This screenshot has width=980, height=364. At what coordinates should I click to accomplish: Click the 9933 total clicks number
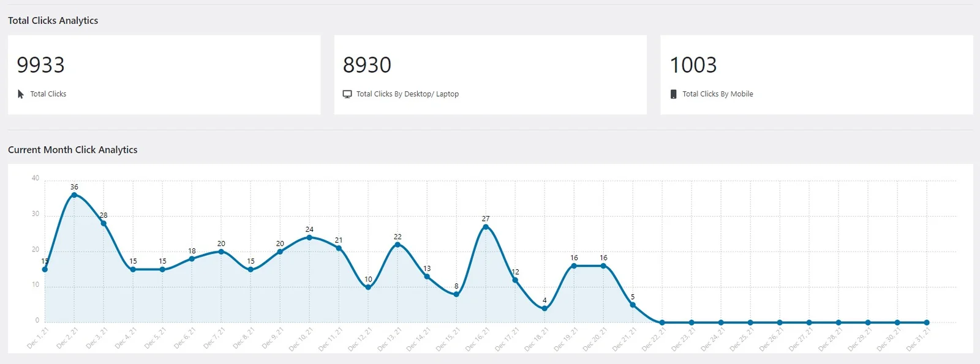click(x=40, y=65)
